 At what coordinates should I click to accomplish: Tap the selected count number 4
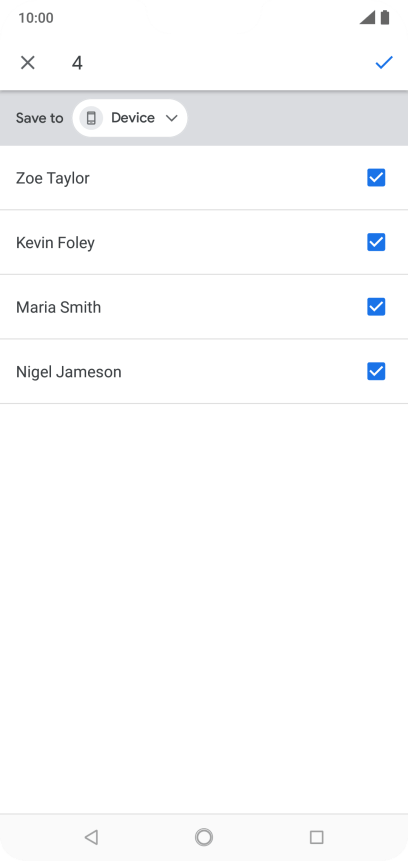(x=77, y=63)
